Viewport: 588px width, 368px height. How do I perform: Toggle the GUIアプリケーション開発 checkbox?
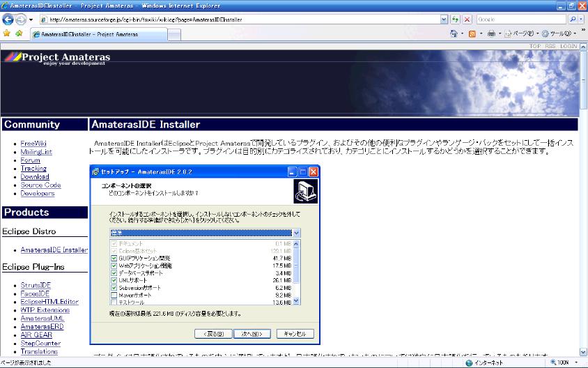114,258
